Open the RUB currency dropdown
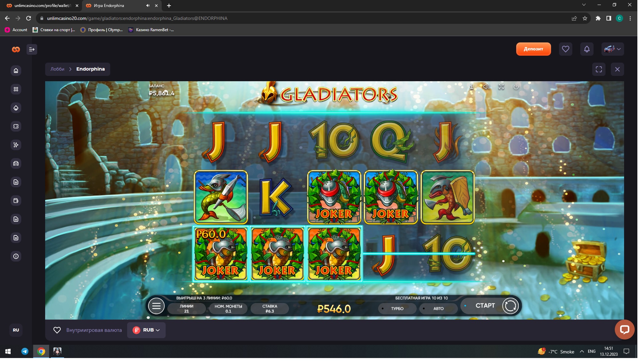644x364 pixels. [146, 330]
